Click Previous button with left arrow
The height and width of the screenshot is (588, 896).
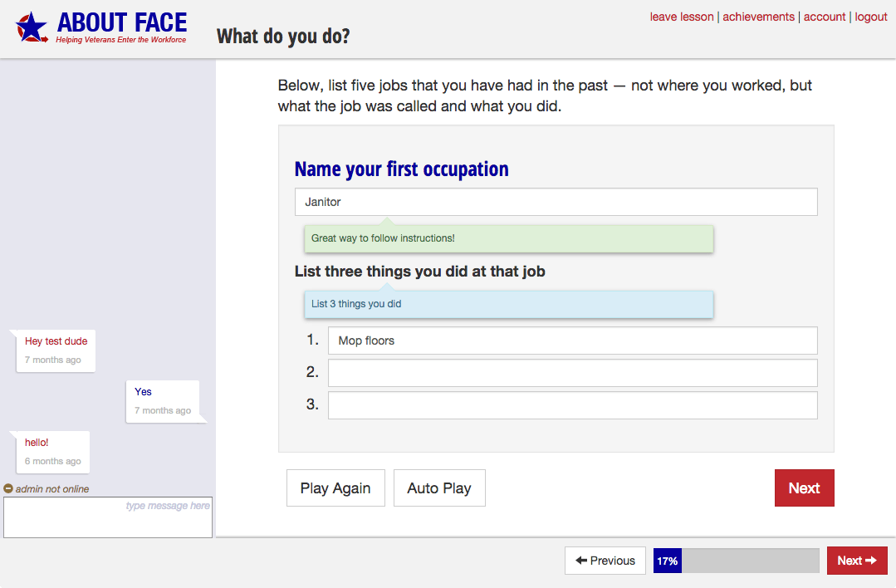[605, 561]
